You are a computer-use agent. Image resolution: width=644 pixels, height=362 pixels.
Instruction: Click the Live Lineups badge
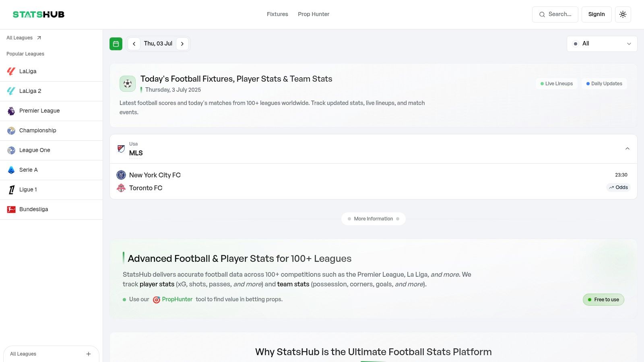coord(557,84)
